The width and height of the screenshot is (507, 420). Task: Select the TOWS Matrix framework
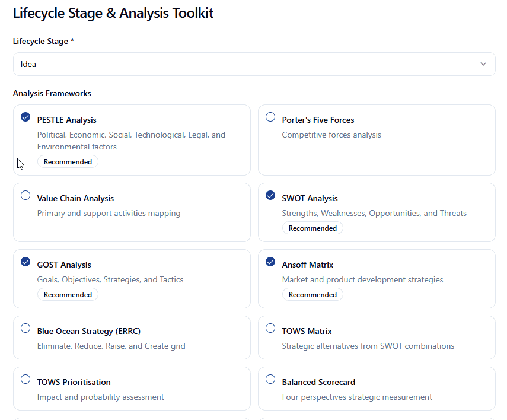pyautogui.click(x=270, y=328)
